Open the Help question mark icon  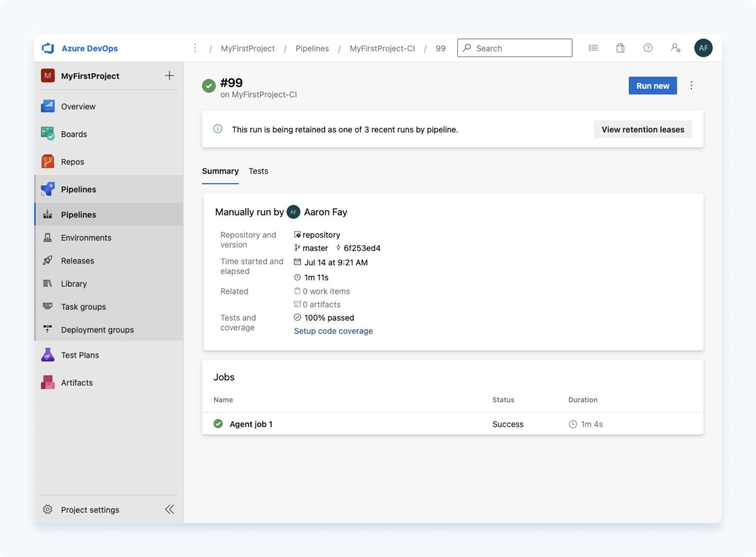647,48
